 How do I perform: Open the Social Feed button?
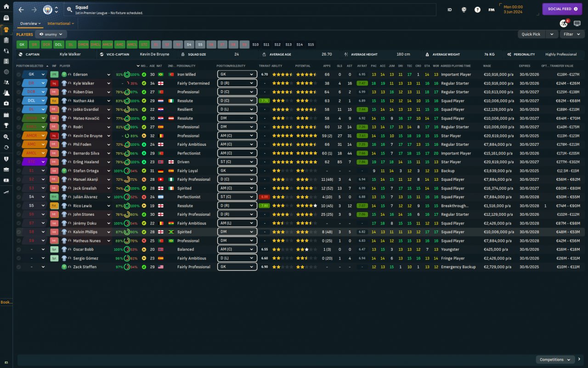coord(562,9)
